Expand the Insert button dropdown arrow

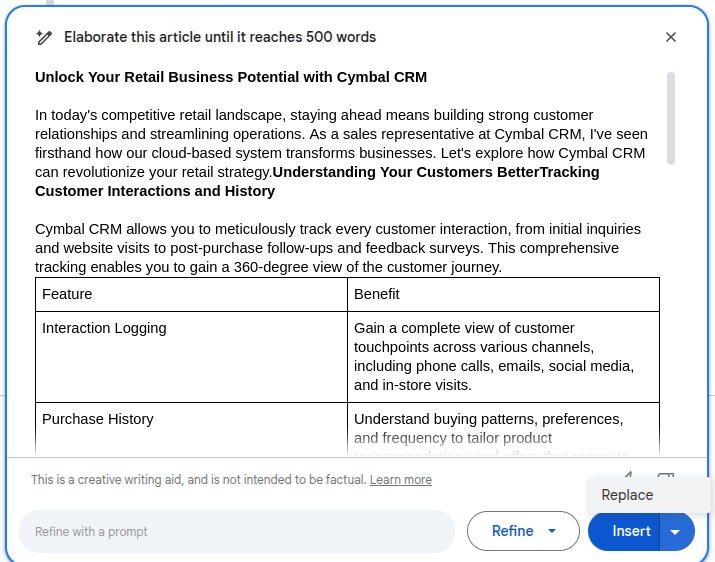tap(676, 532)
